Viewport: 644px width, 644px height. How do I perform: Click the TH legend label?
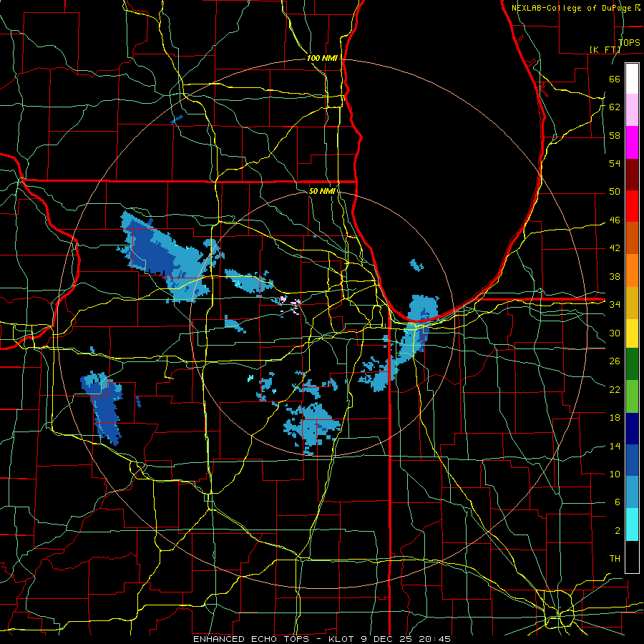[x=615, y=559]
